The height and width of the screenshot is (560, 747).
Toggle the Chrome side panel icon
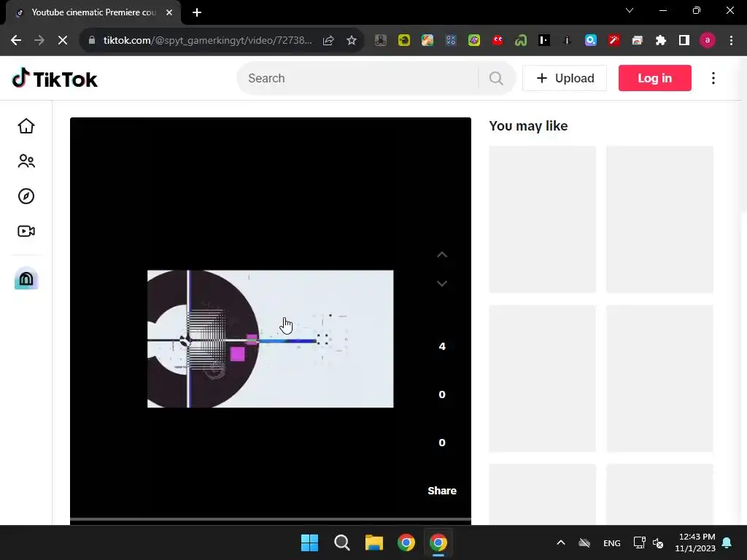tap(684, 41)
